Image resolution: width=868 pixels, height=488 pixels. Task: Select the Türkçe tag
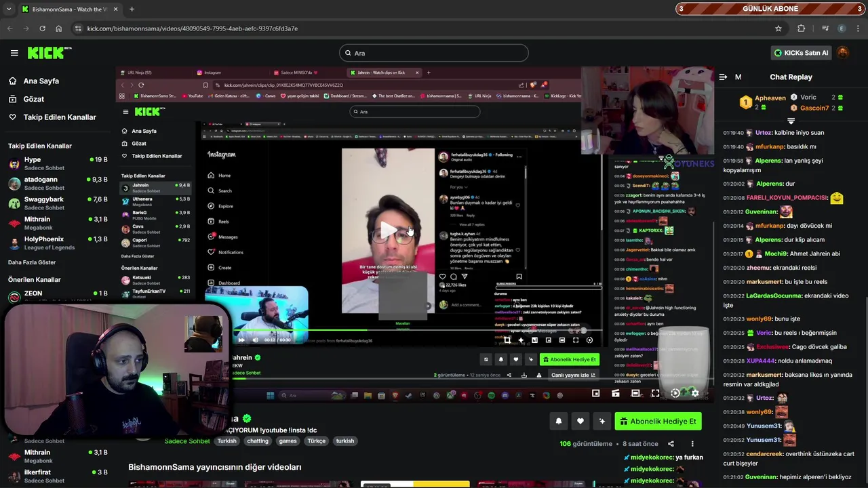pyautogui.click(x=317, y=441)
